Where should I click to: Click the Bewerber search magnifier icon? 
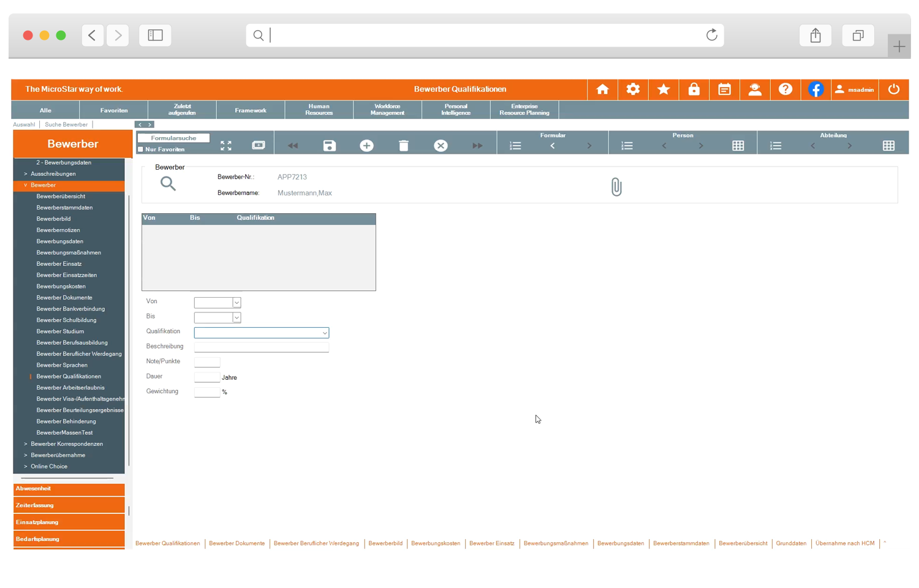[168, 183]
